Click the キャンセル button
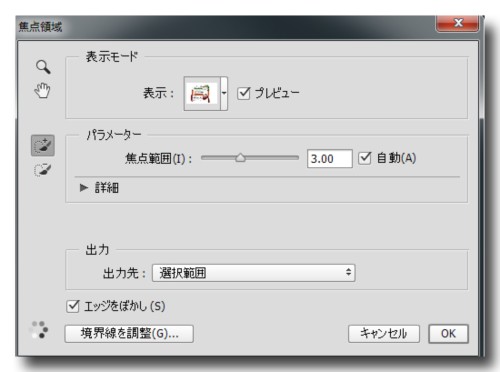 [384, 334]
